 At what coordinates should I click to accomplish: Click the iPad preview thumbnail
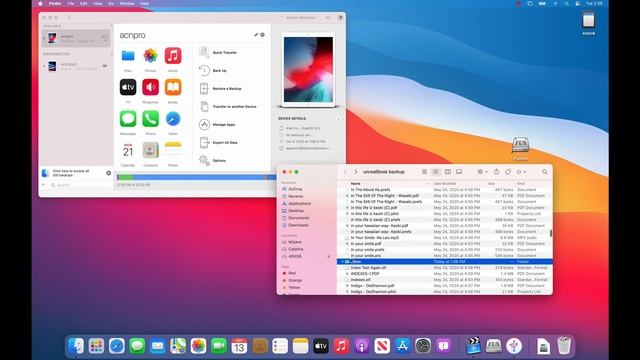click(x=309, y=70)
